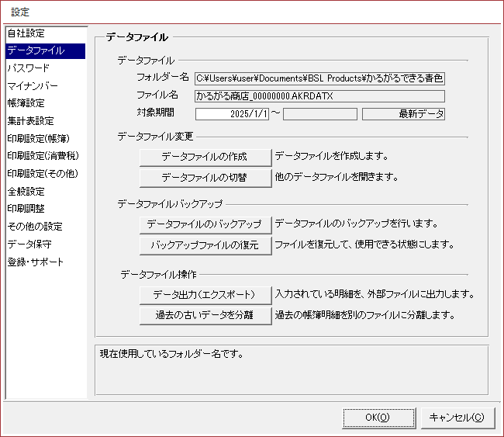Open 帳簿設定 settings category

[26, 103]
